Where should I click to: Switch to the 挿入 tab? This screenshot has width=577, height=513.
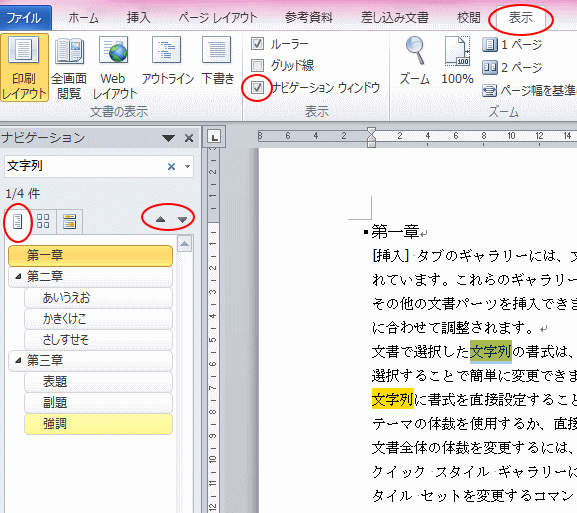tap(138, 18)
